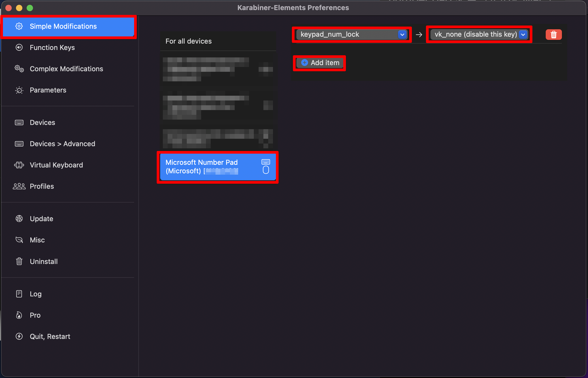Open the keypad_num_lock from-key dropdown
This screenshot has height=378, width=588.
tap(352, 35)
